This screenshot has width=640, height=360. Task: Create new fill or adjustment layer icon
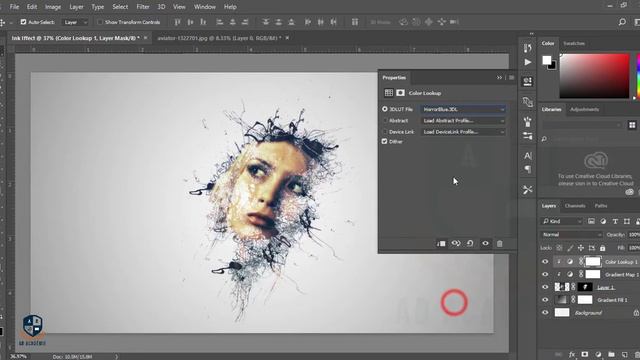pyautogui.click(x=598, y=354)
